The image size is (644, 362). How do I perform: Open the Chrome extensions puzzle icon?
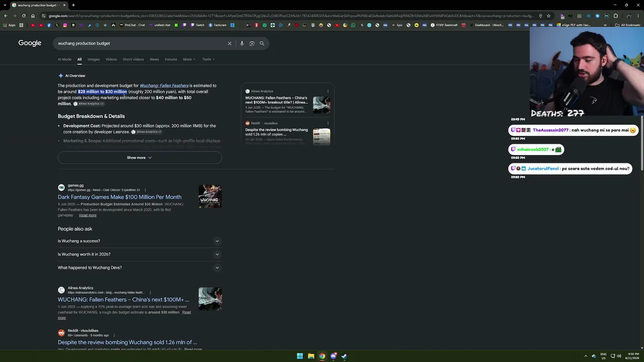[x=615, y=16]
